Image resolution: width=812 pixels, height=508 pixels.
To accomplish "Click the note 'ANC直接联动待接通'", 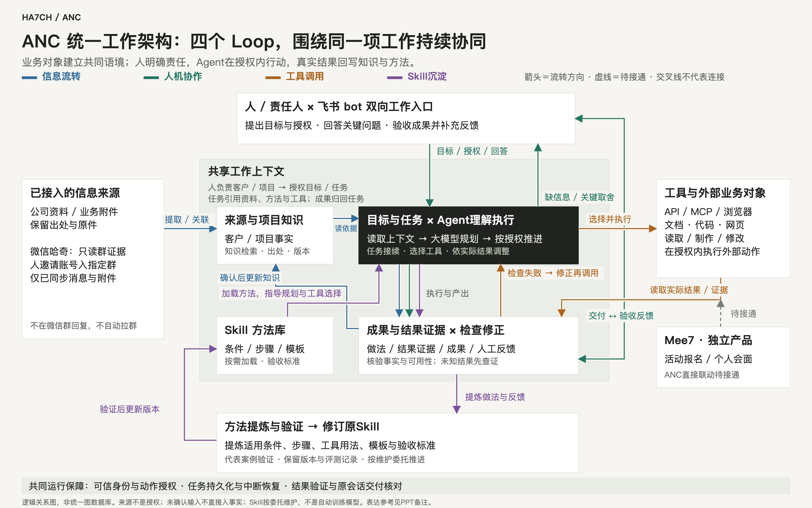I will [x=702, y=375].
